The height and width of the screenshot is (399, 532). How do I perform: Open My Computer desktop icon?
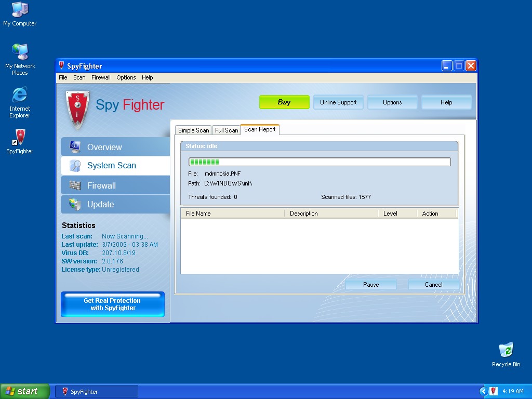pyautogui.click(x=20, y=10)
